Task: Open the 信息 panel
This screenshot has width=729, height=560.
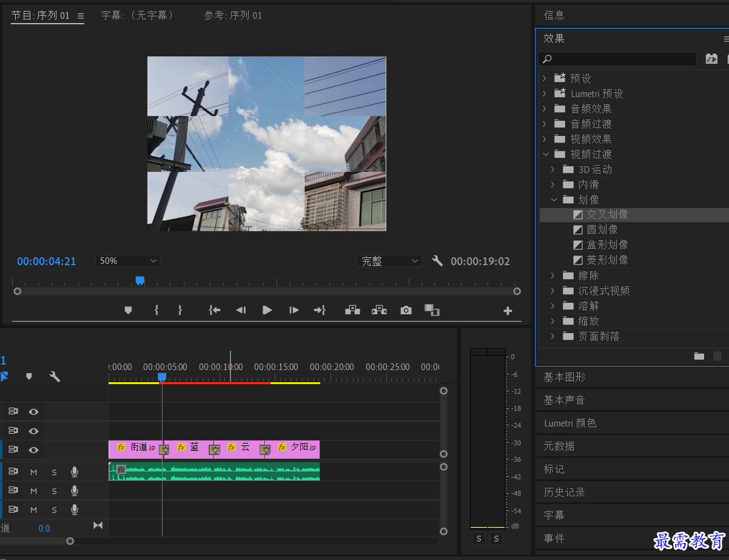Action: (x=554, y=15)
